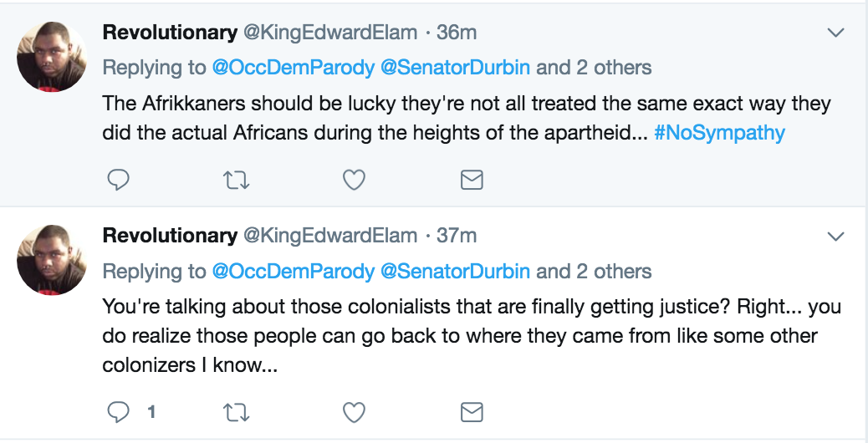Image resolution: width=868 pixels, height=443 pixels.
Task: Click the profile avatar on the 36m tweet
Action: point(52,57)
